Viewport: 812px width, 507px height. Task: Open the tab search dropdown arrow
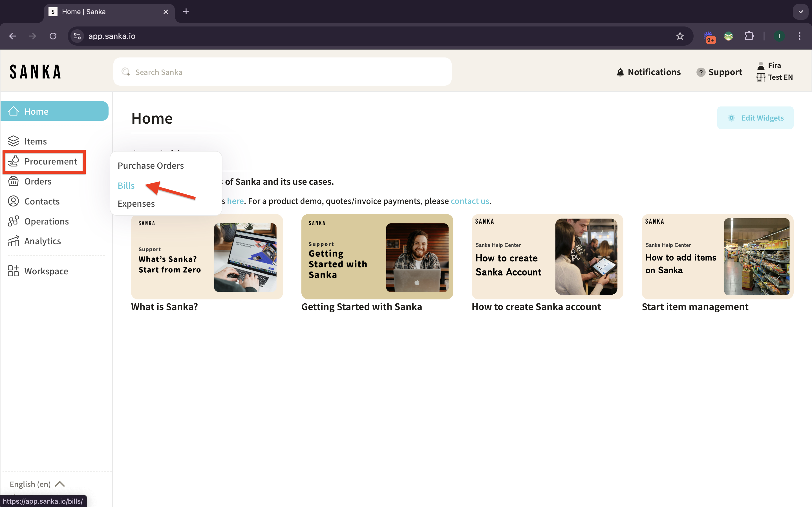pyautogui.click(x=800, y=12)
